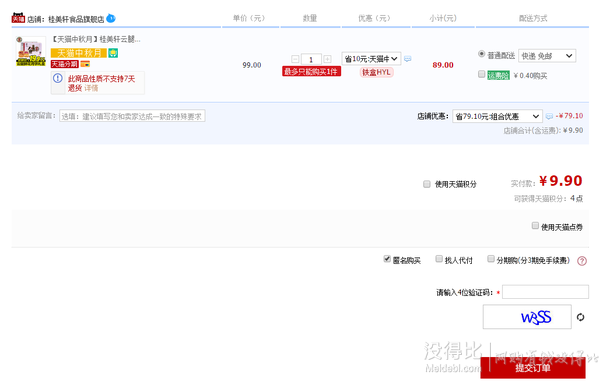The height and width of the screenshot is (392, 610).
Task: Click the total payment ¥9.90
Action: [561, 181]
